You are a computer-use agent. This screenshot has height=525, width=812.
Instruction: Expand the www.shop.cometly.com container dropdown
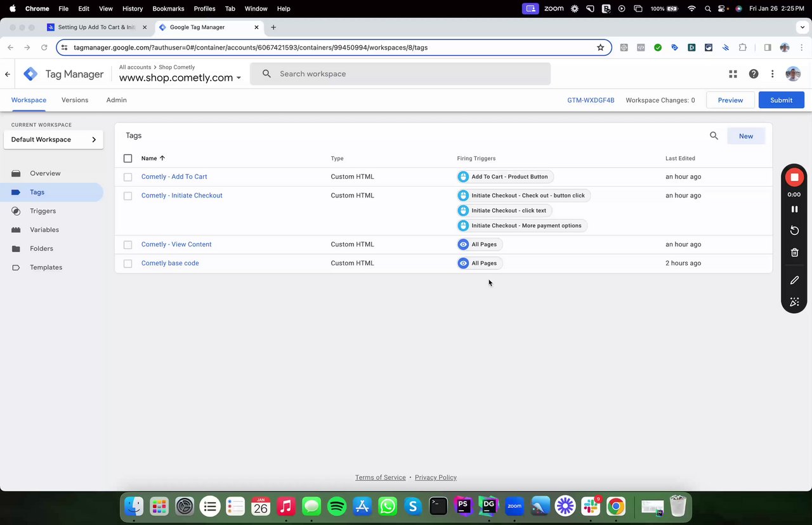click(x=180, y=78)
